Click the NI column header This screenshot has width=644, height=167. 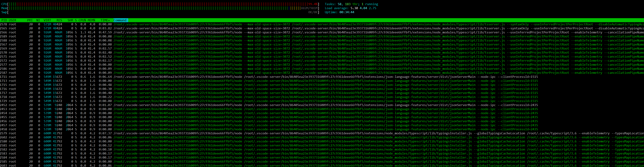click(38, 20)
